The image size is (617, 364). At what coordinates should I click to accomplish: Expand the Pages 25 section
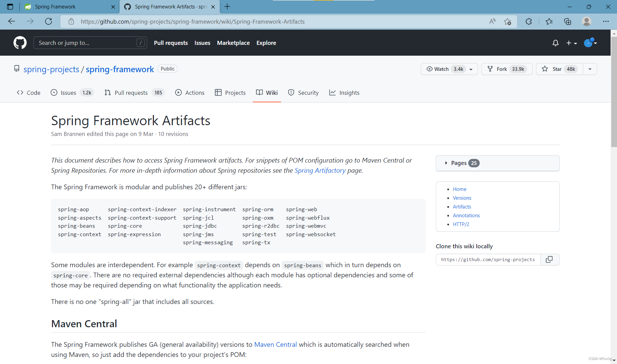tap(498, 163)
